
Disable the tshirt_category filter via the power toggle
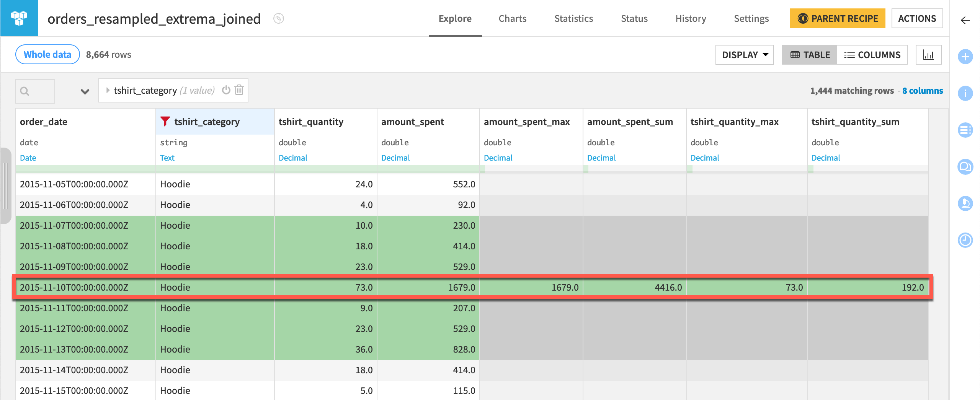click(226, 90)
